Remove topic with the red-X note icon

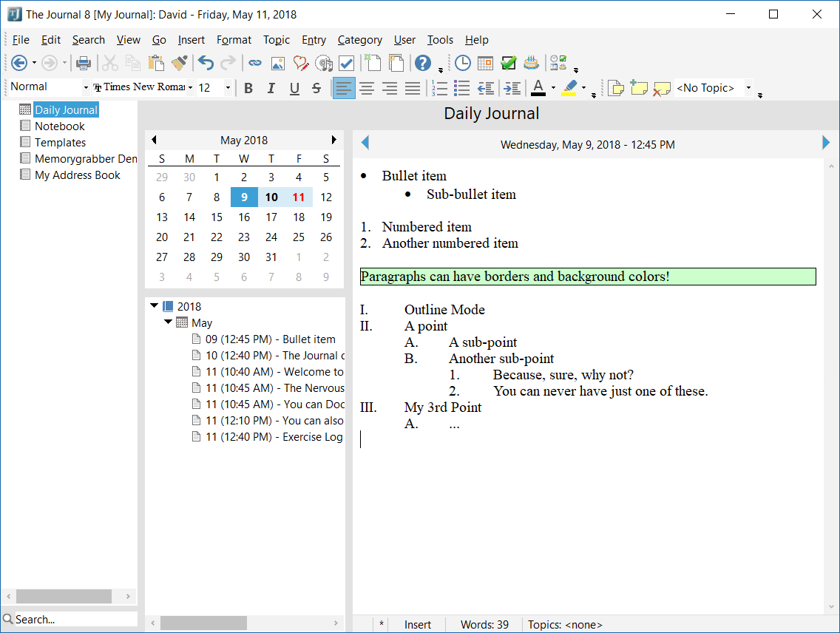click(x=662, y=88)
